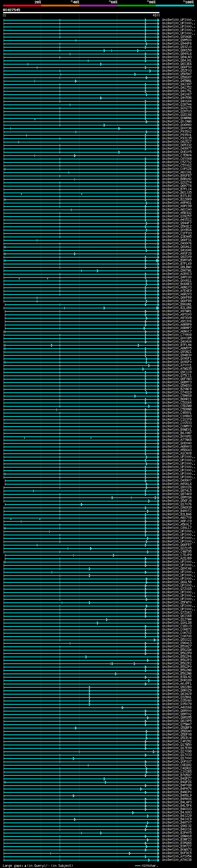Select the UniRef100_Q38744 label
The image size is (197, 868).
(x=177, y=104)
